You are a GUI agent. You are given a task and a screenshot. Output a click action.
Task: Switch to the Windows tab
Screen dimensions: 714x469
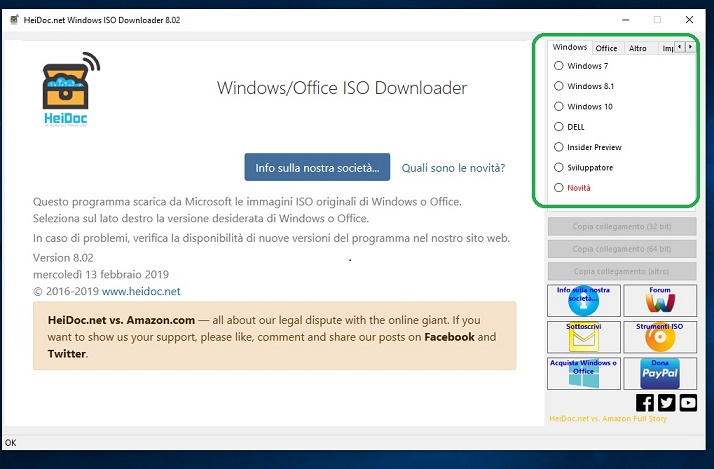pos(570,47)
